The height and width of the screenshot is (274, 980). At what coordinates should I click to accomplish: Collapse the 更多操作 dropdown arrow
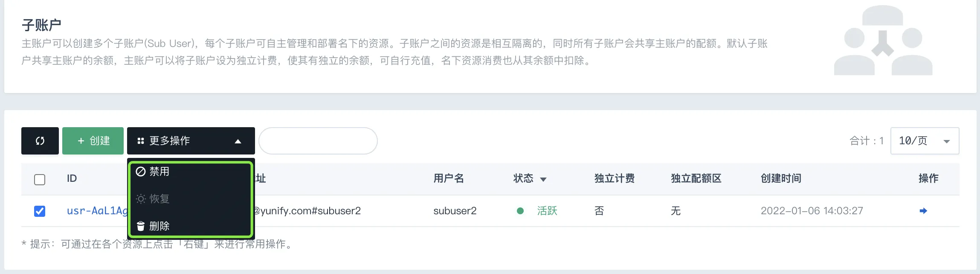[x=238, y=141]
